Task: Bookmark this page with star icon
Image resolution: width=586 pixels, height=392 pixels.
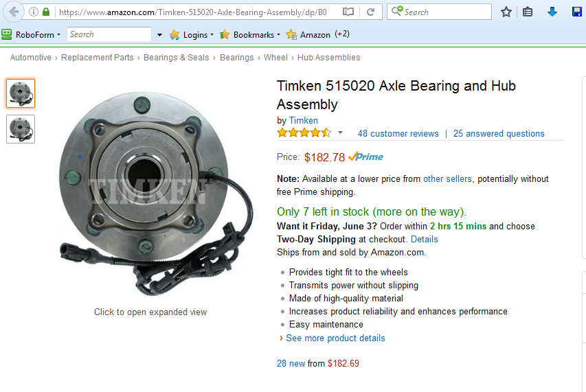Action: (506, 12)
